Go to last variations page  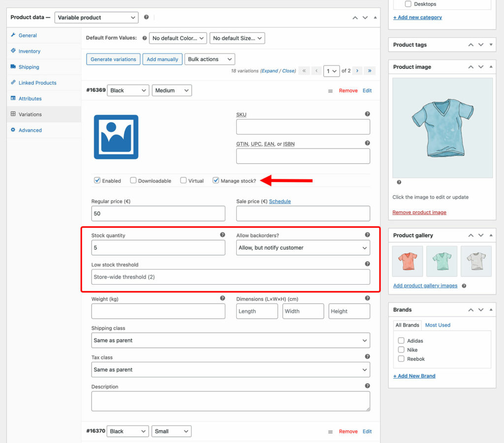[x=370, y=71]
